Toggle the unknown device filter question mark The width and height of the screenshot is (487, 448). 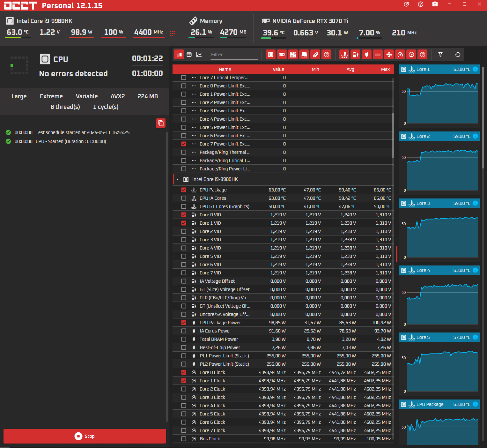click(327, 55)
